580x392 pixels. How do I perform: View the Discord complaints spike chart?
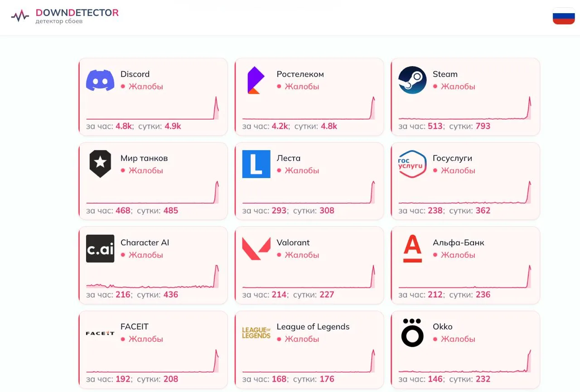pyautogui.click(x=153, y=109)
